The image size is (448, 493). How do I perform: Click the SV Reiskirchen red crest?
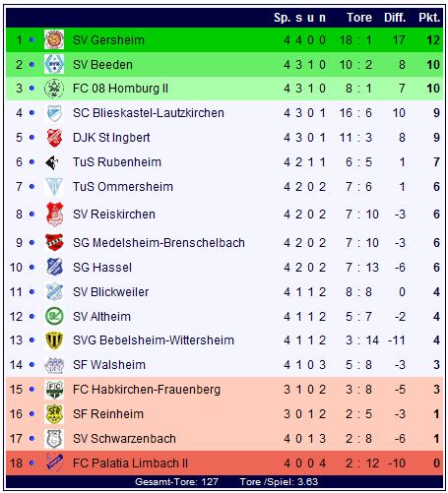pos(54,215)
